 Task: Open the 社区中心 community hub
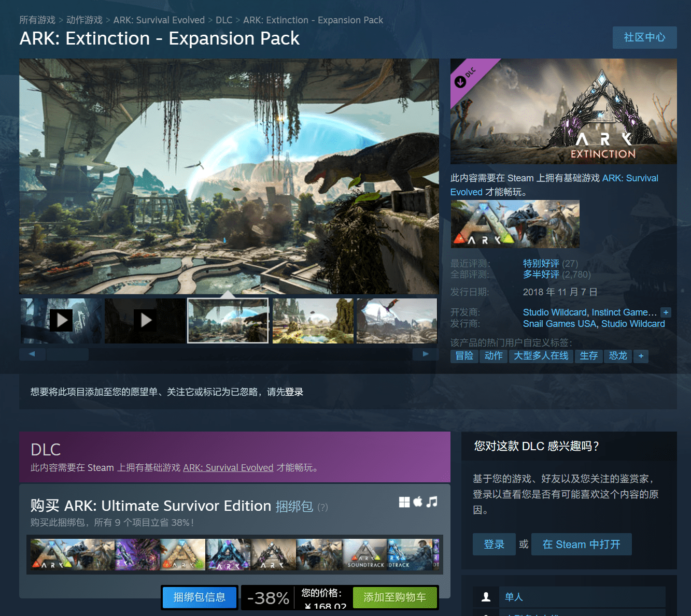coord(644,37)
